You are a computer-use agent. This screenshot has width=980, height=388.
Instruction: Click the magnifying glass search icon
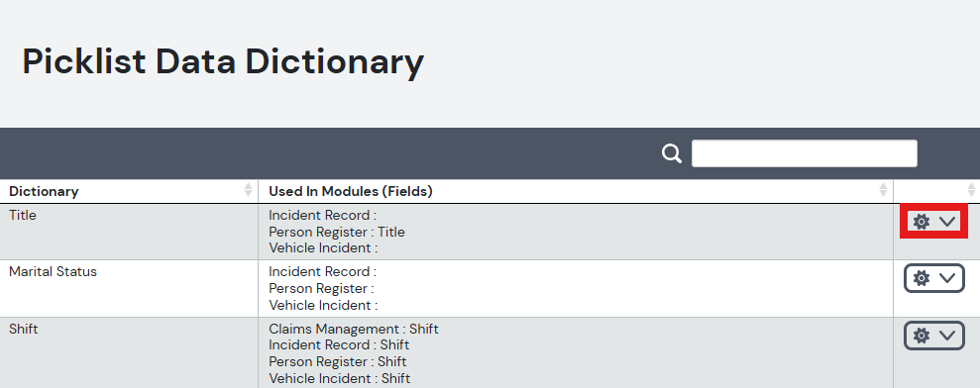point(672,153)
